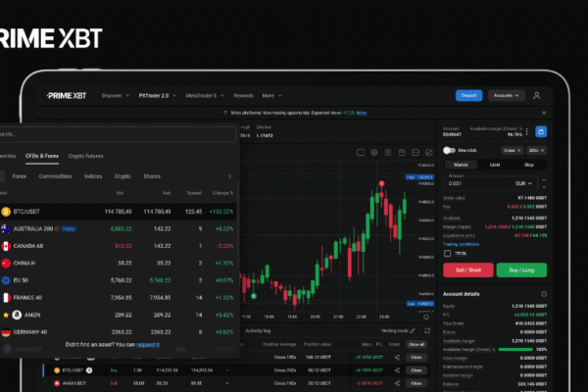Toggle the One-click trading switch

[449, 150]
